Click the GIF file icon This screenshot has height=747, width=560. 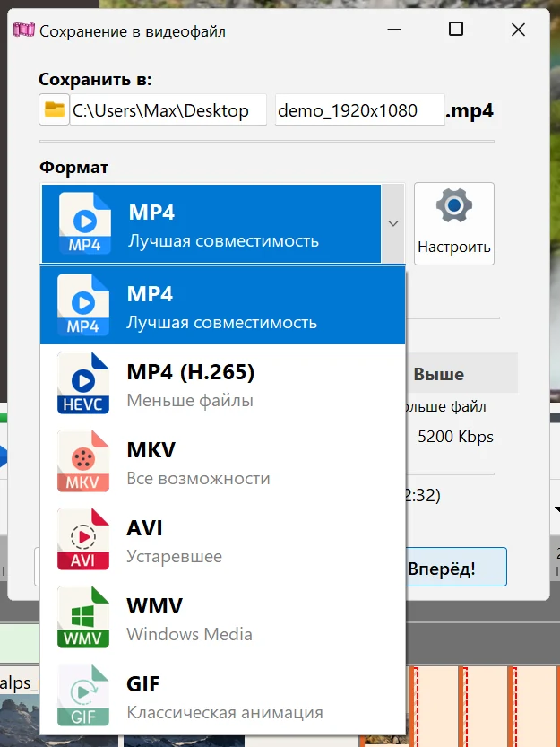tap(82, 696)
